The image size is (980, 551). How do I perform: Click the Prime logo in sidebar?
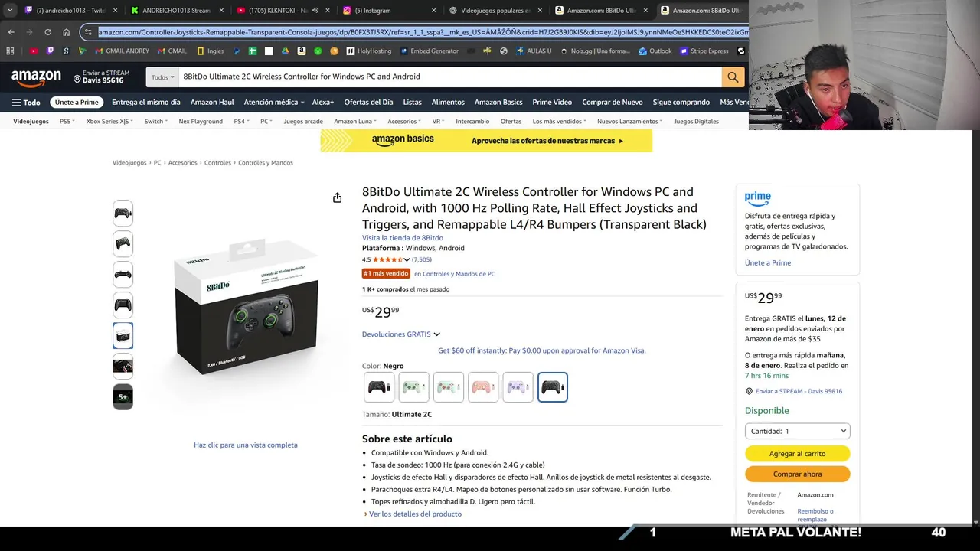click(x=758, y=199)
